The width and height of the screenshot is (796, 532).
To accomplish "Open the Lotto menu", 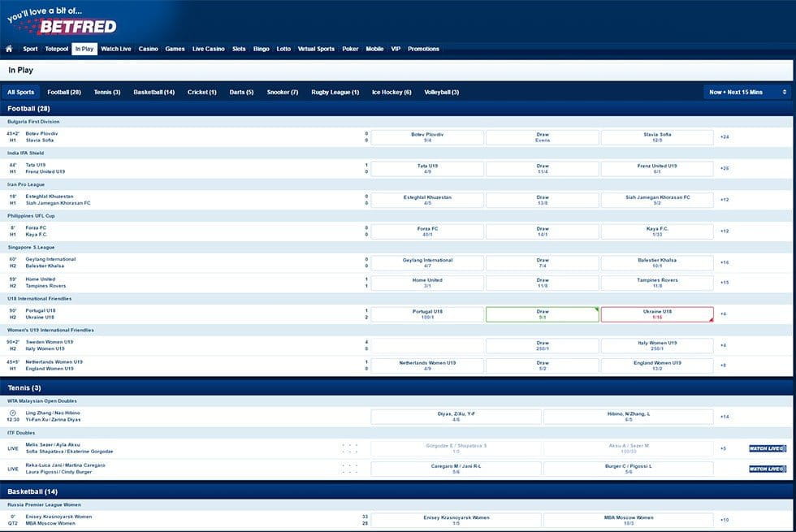I will click(283, 49).
